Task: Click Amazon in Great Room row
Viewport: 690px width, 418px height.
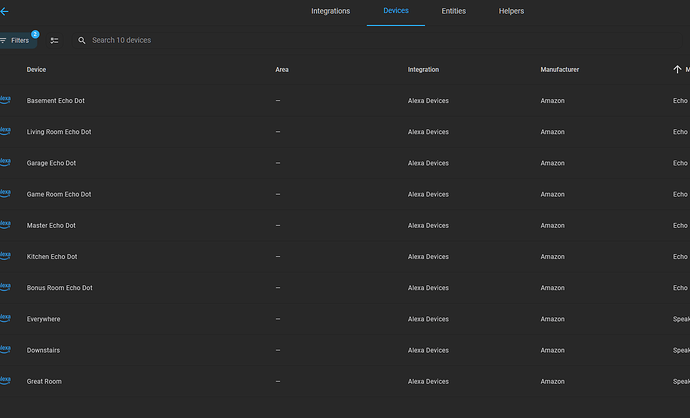Action: [552, 382]
